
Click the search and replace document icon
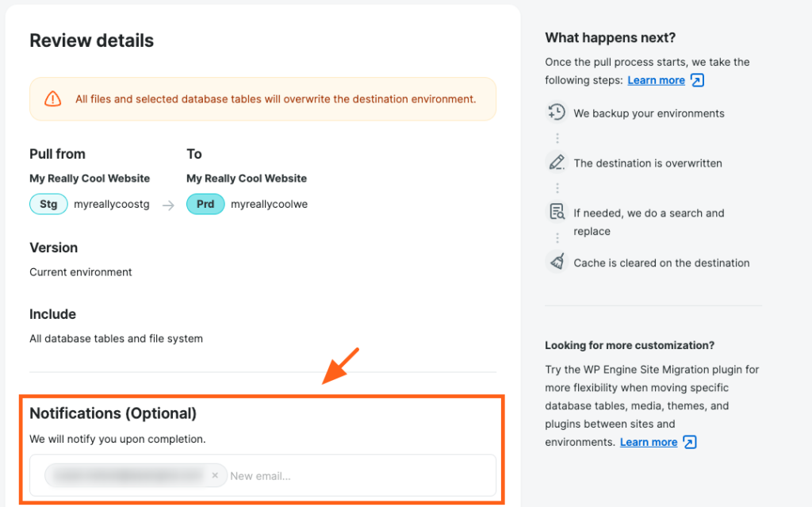tap(557, 213)
